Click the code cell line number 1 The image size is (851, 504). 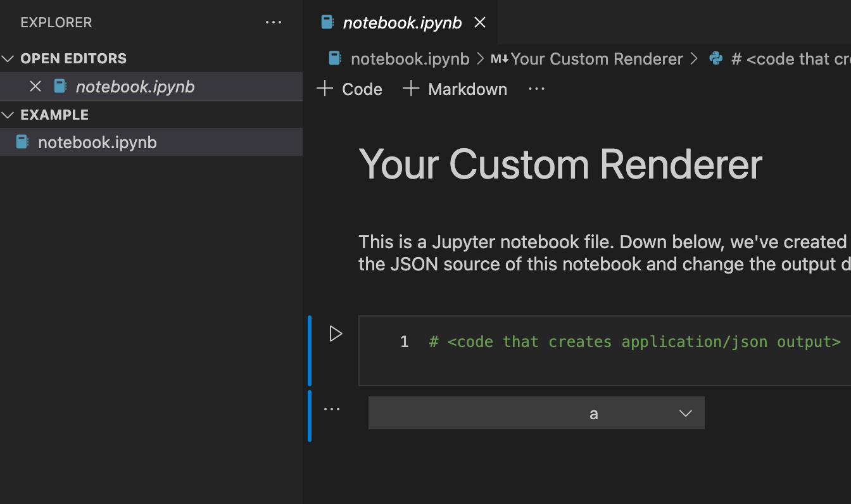404,342
